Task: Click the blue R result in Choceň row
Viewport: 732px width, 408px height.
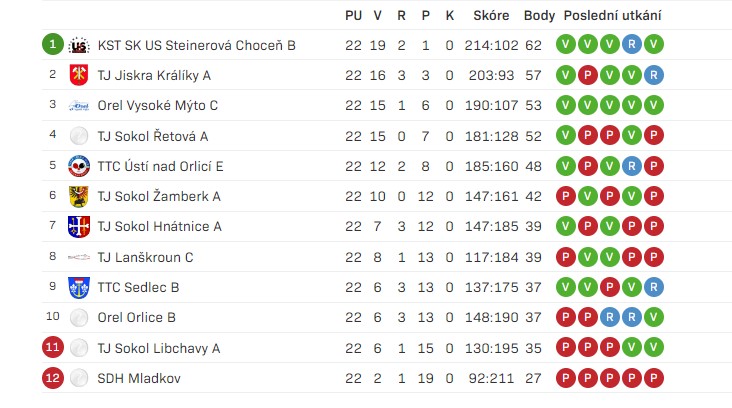Action: [632, 44]
